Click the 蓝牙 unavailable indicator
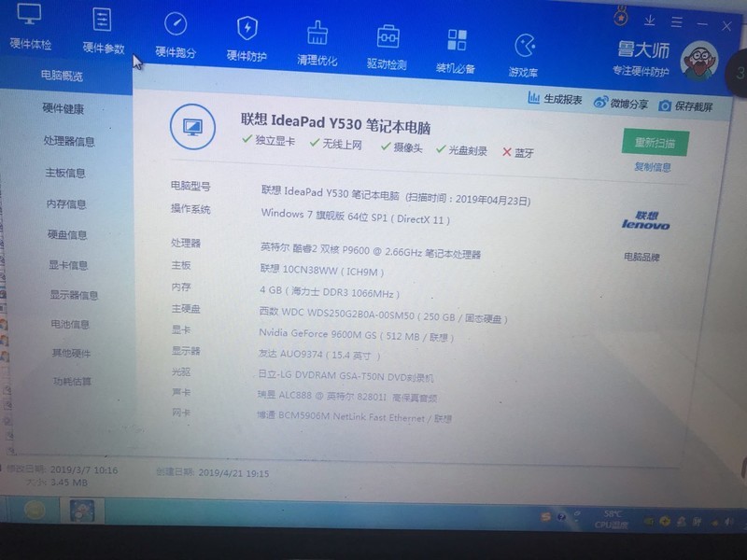747x560 pixels. (518, 152)
